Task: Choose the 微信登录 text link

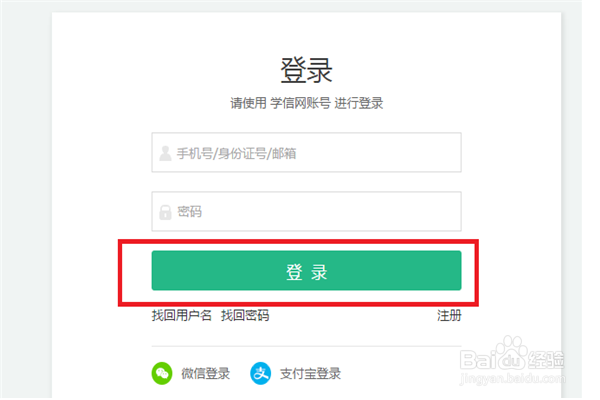Action: coord(205,374)
